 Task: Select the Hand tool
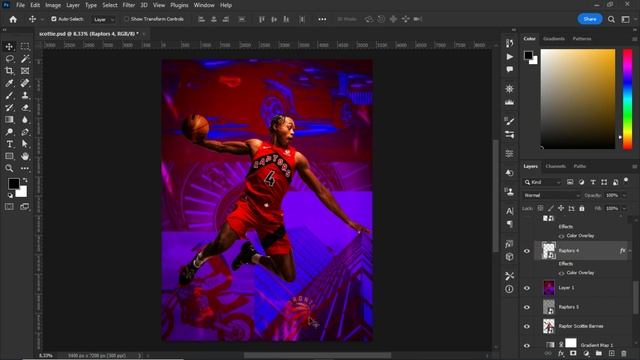(25, 156)
